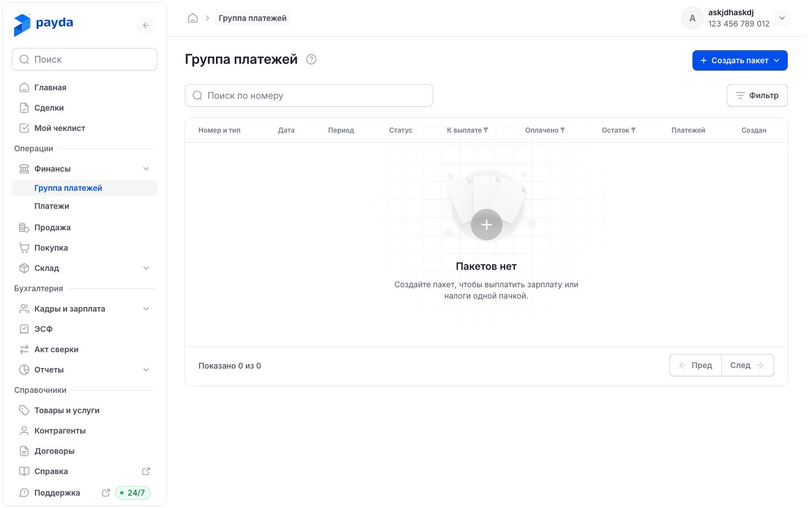The height and width of the screenshot is (508, 812).
Task: Click the К выплате ₸ column header
Action: click(x=467, y=130)
